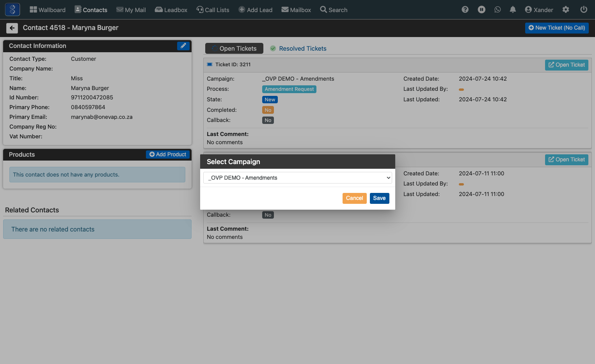Click Add Product button
This screenshot has width=595, height=364.
168,155
